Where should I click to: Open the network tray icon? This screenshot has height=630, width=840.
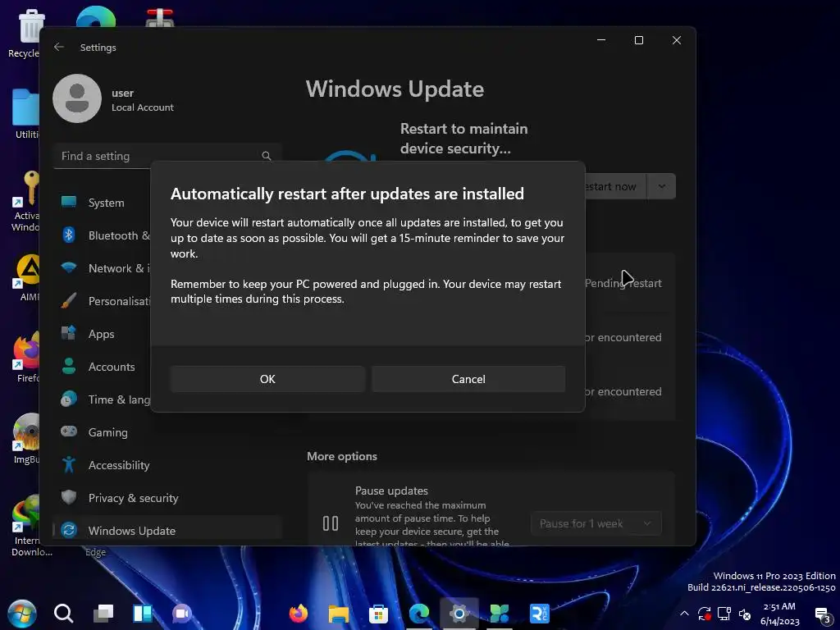[x=724, y=614]
